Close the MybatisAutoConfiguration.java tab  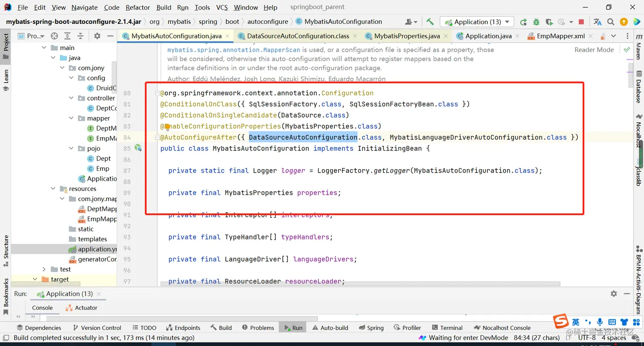(227, 36)
